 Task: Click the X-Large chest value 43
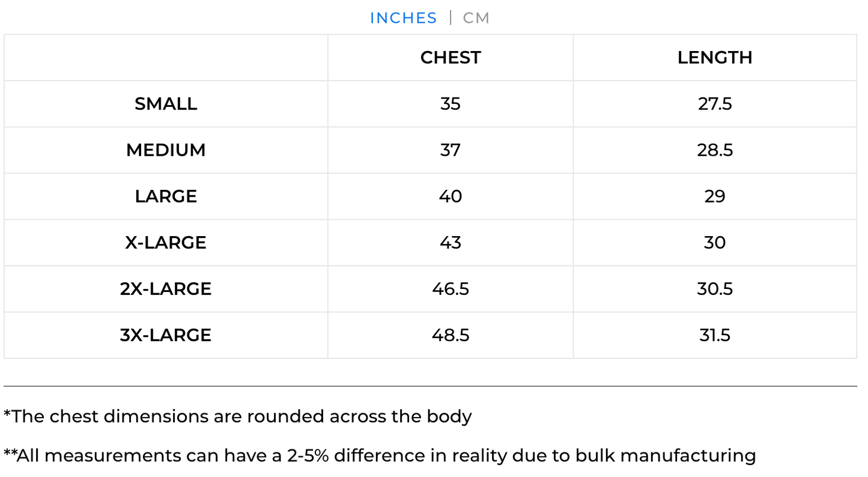451,243
